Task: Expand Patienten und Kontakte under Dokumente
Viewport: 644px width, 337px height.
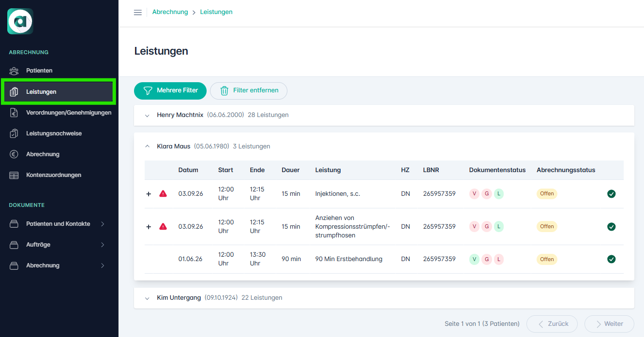Action: point(59,224)
